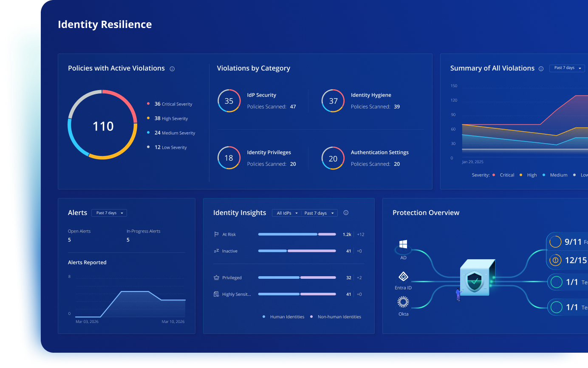Select the Windows AD icon in Protection Overview

point(403,244)
